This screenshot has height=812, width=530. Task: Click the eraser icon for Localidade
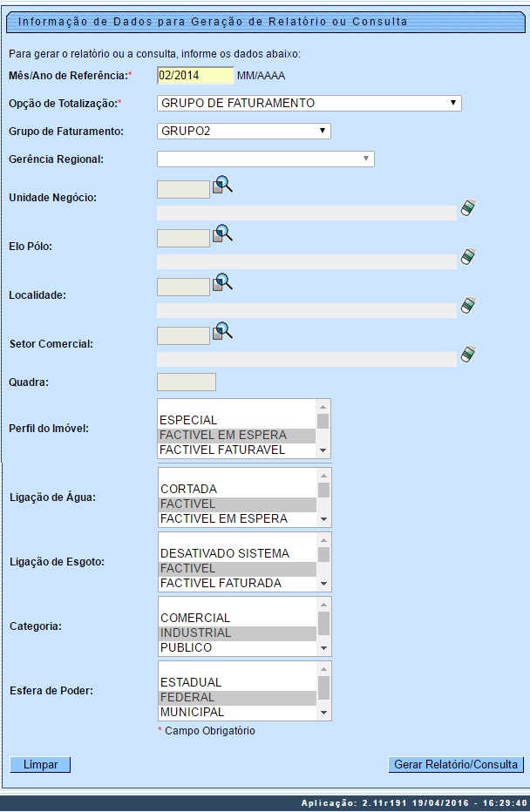(468, 306)
